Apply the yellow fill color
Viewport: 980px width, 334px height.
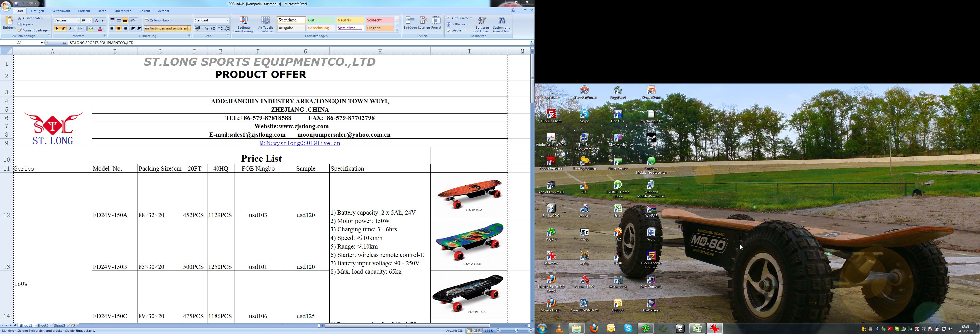point(90,29)
